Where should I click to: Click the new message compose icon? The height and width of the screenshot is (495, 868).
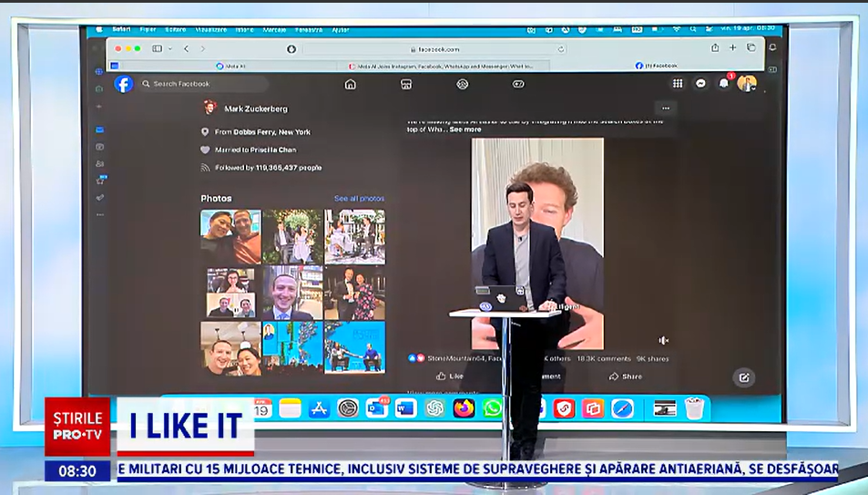click(x=743, y=377)
